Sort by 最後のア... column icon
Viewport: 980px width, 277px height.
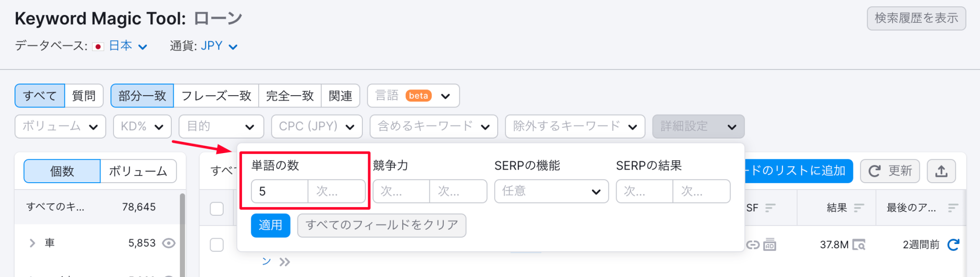tap(953, 208)
